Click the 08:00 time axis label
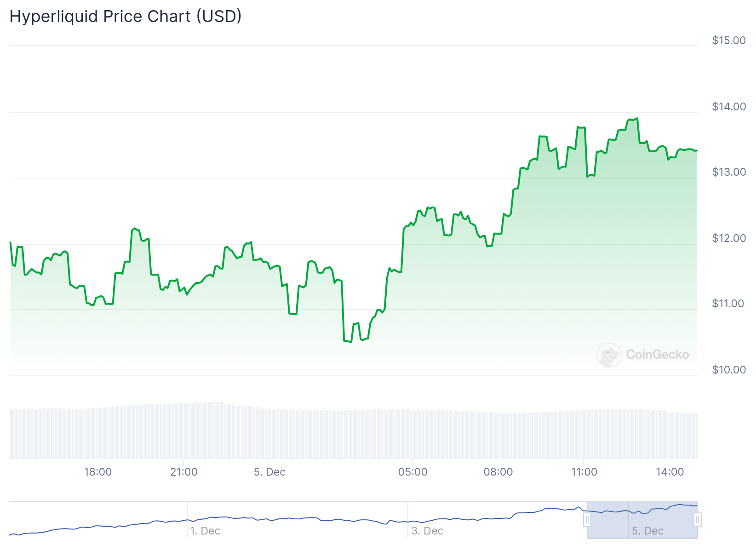This screenshot has height=552, width=756. [498, 472]
